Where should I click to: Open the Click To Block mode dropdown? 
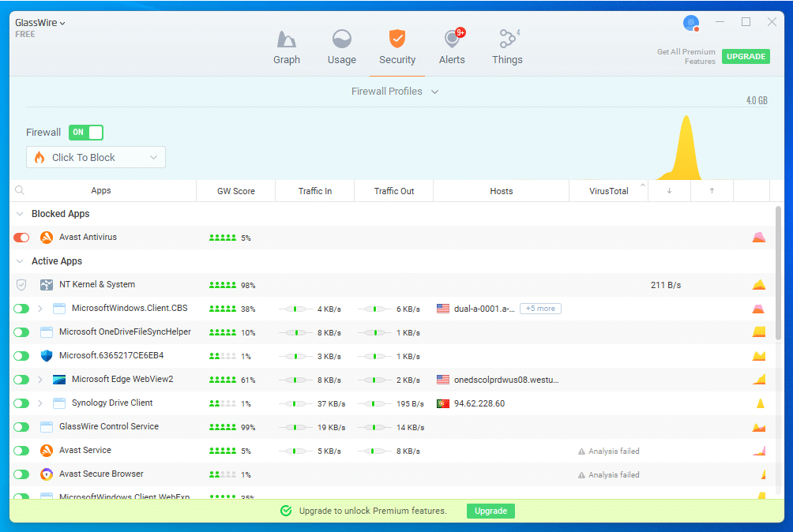(x=96, y=157)
